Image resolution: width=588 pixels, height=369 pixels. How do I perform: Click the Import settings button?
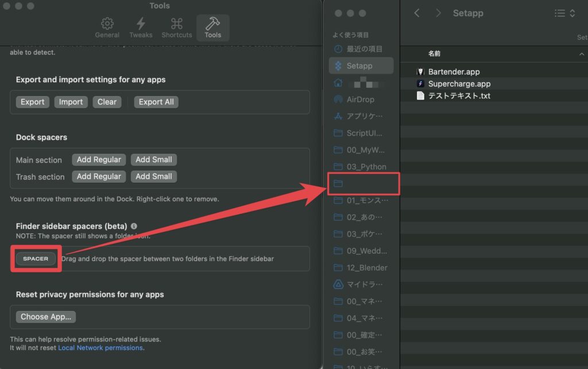[x=71, y=102]
